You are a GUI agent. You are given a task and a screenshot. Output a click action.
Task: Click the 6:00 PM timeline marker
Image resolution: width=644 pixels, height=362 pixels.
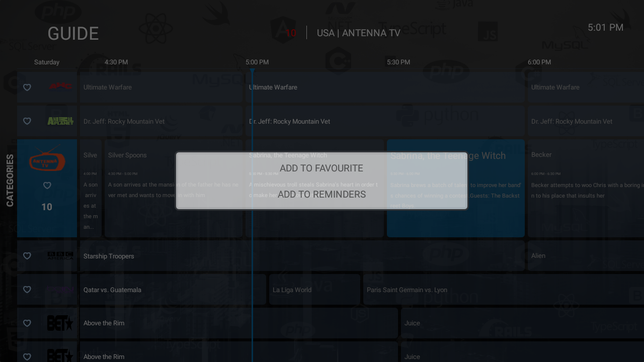click(x=539, y=62)
